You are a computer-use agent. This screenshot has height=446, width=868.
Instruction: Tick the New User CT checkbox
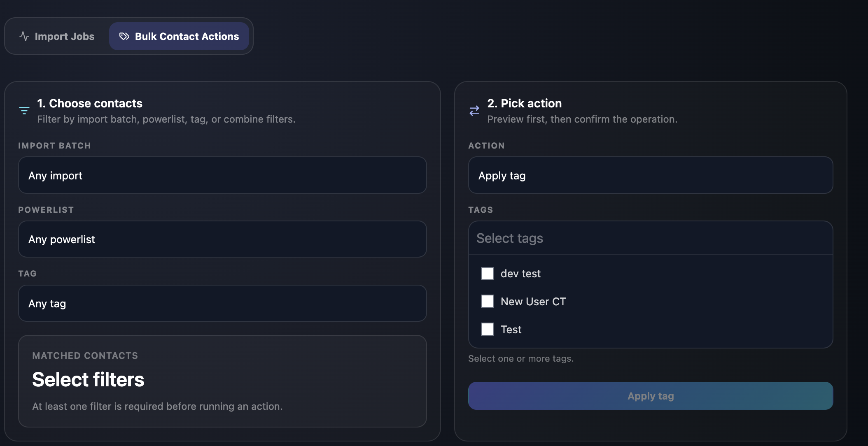pos(488,301)
